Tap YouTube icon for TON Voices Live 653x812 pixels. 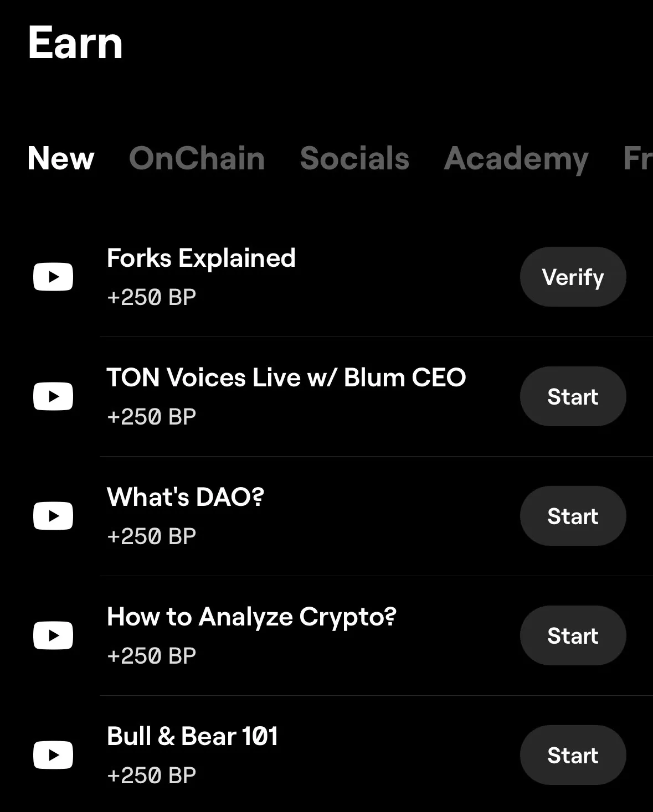click(x=53, y=396)
